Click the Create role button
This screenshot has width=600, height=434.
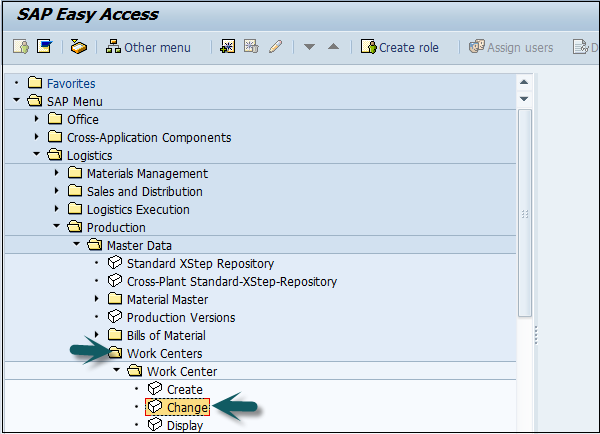point(400,47)
